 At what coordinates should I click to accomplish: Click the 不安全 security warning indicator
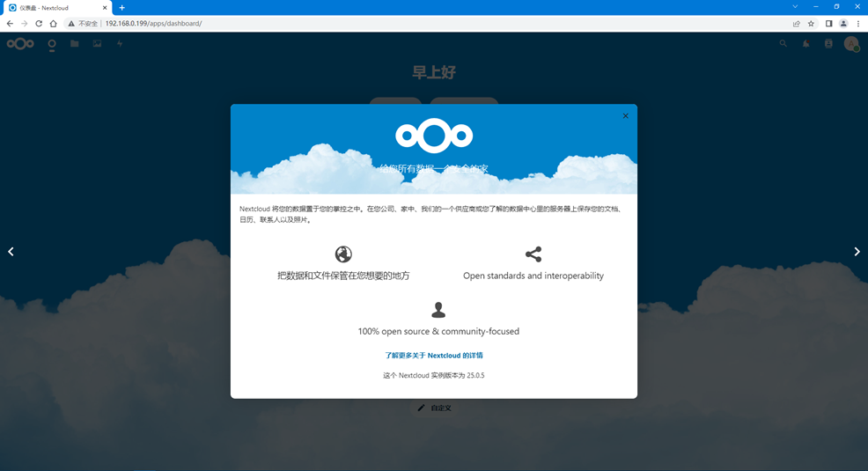[x=83, y=23]
